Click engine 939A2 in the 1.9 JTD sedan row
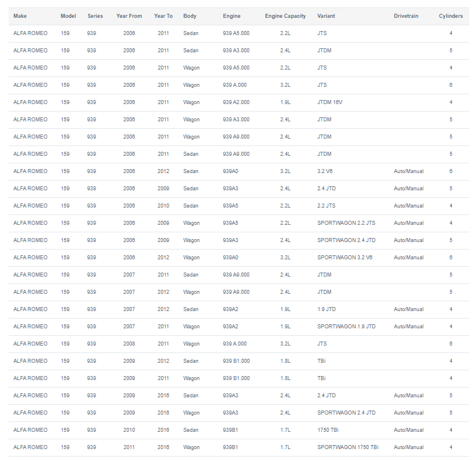The width and height of the screenshot is (476, 460). pos(230,309)
